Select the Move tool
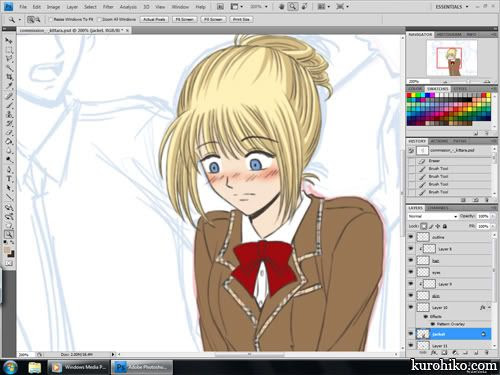 [x=9, y=41]
